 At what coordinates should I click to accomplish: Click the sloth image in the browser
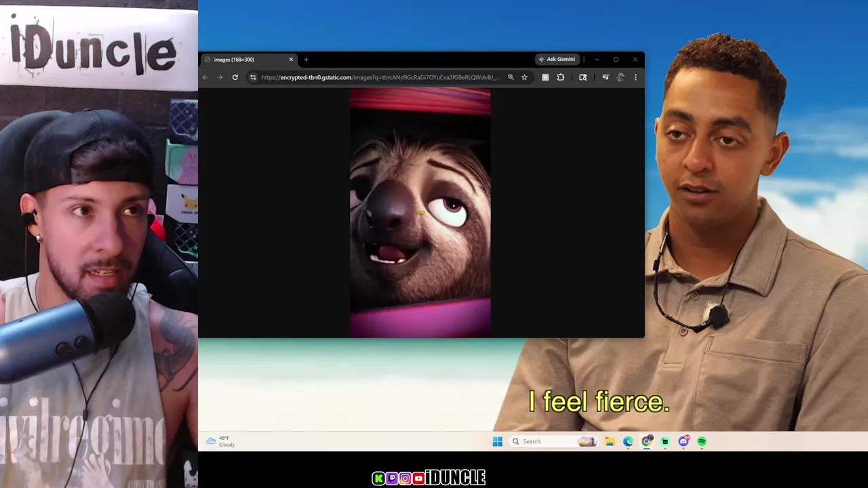pyautogui.click(x=420, y=212)
